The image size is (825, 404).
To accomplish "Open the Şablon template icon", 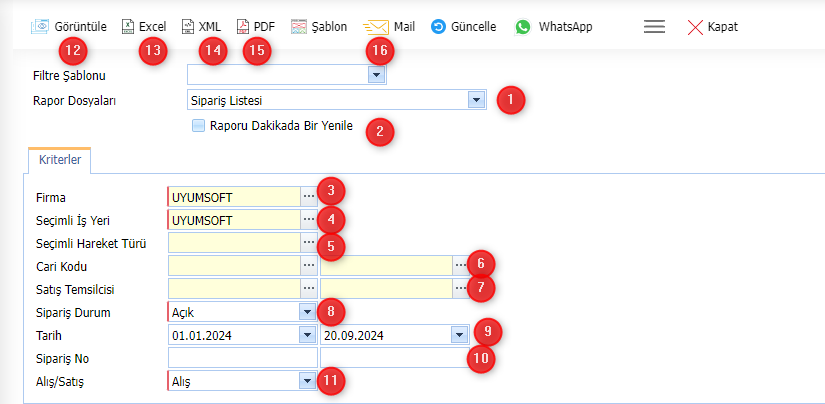I will pos(299,27).
